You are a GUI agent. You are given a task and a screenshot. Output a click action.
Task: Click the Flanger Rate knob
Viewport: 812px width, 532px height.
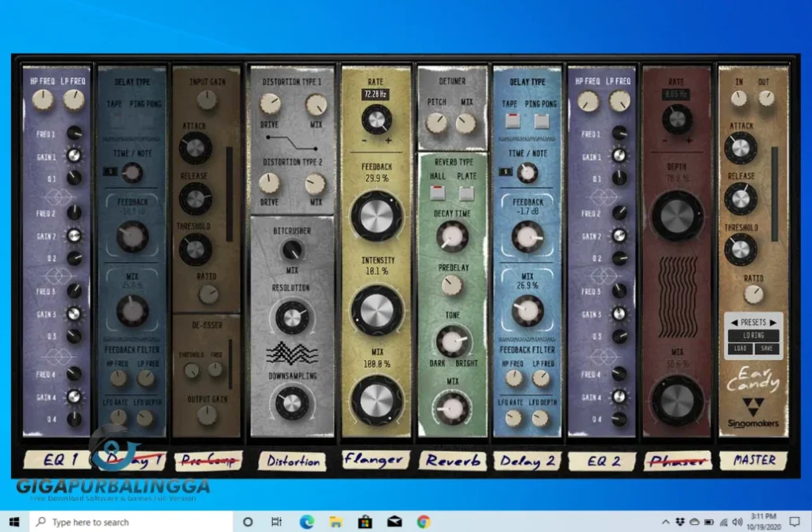click(x=377, y=120)
